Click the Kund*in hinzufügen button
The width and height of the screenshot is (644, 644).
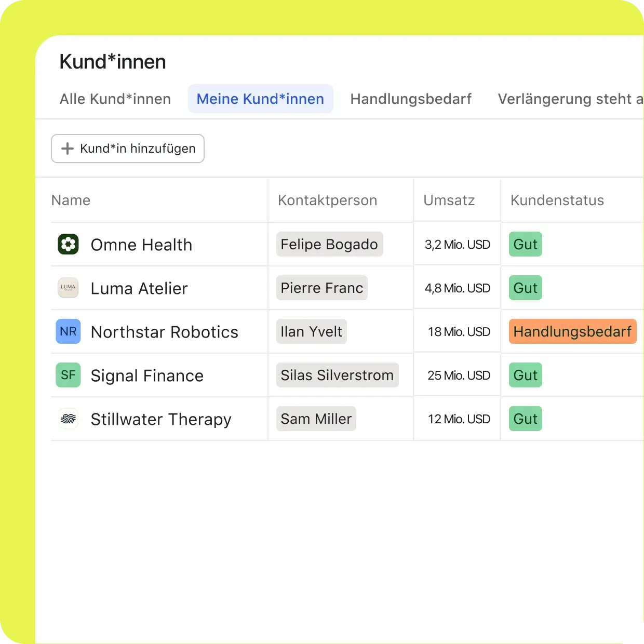point(128,149)
